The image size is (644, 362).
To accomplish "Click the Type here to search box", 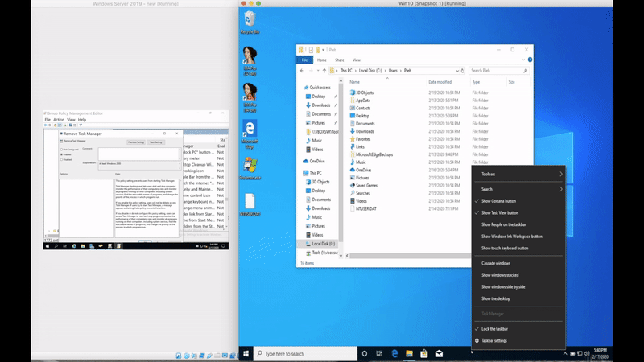I will point(305,353).
